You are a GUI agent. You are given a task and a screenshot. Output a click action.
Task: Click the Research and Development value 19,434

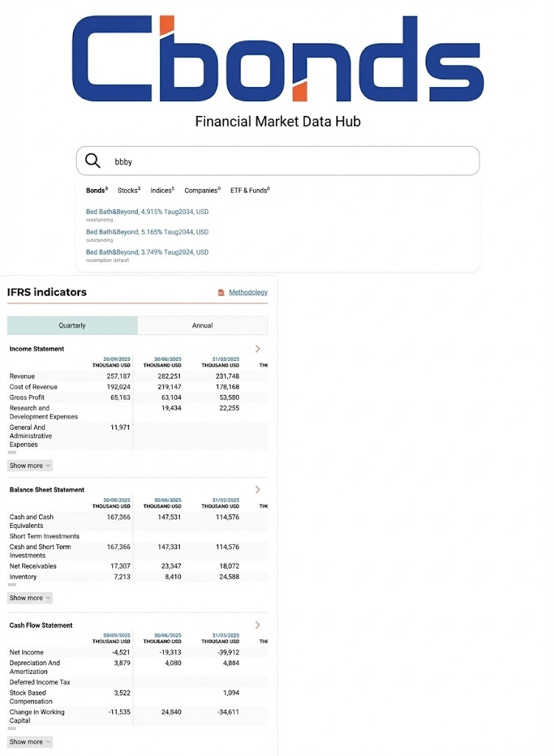click(171, 408)
